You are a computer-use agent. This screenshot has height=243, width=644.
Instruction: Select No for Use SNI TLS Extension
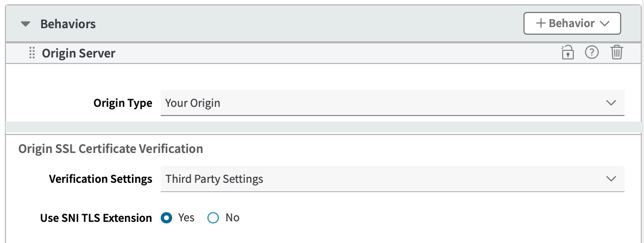(x=213, y=218)
